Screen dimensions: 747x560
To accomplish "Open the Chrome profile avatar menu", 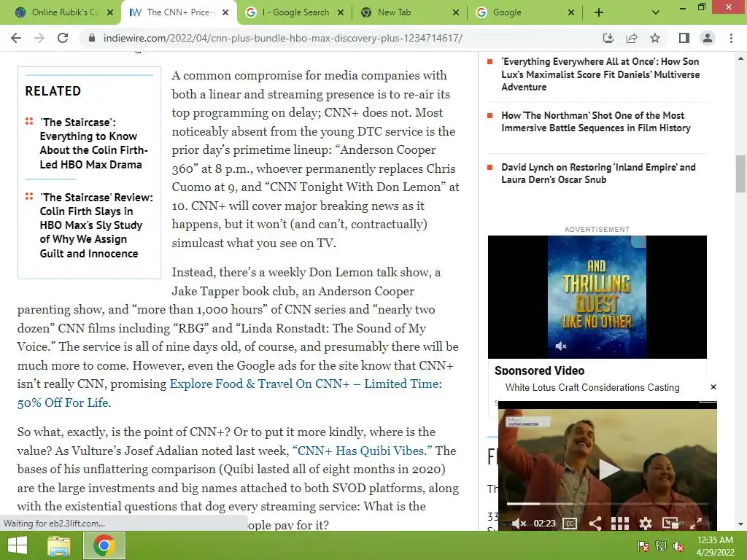I will click(708, 38).
